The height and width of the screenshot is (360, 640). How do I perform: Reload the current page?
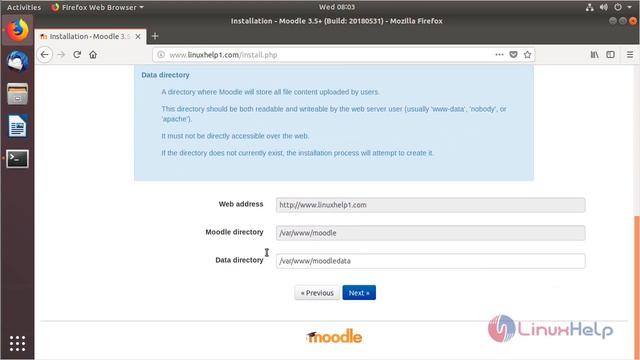coord(77,55)
